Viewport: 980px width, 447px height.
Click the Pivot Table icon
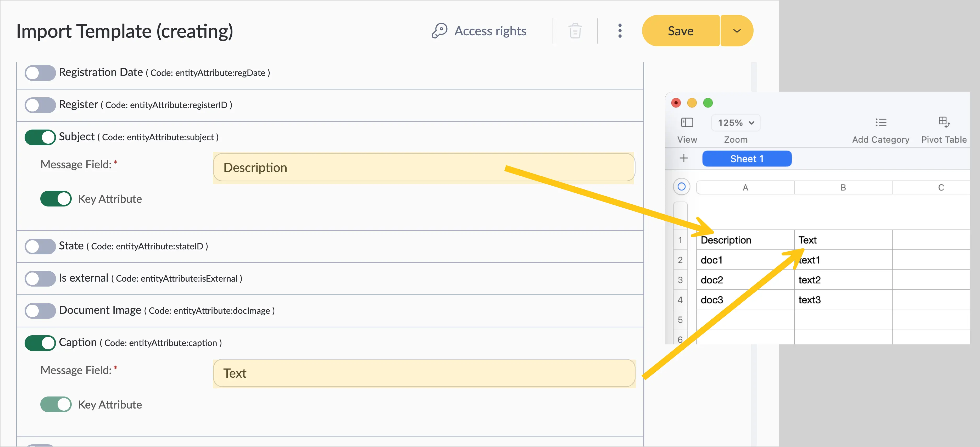(944, 122)
